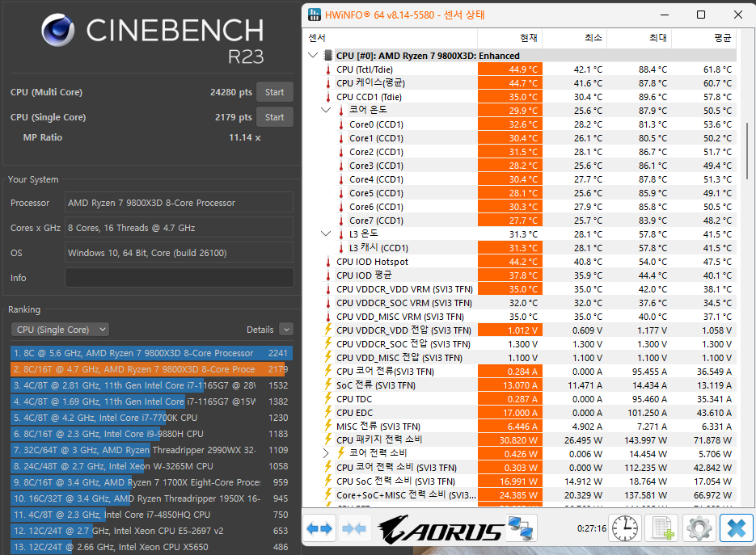Click lightning icon beside CPU EDC
This screenshot has width=756, height=555.
pos(328,412)
